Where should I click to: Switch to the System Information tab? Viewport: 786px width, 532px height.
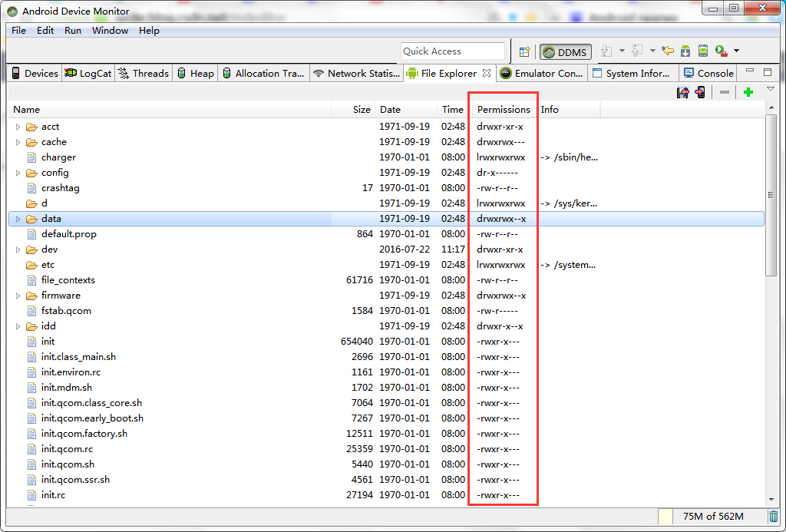click(632, 73)
